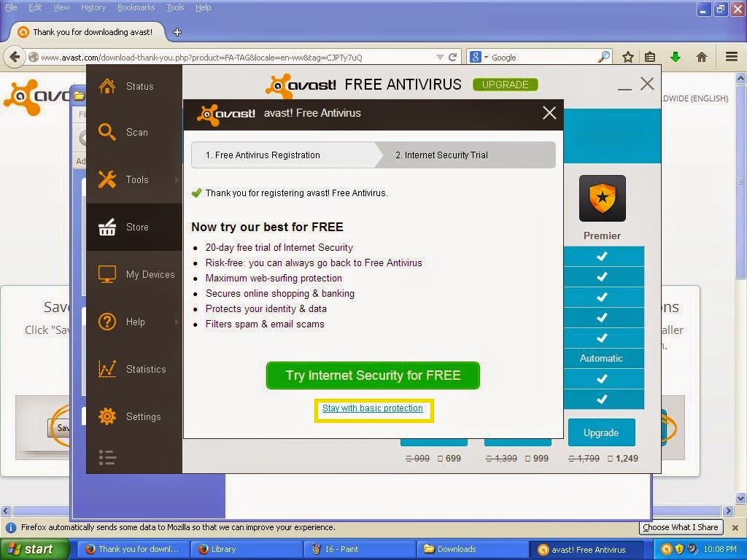Open the Statistics chart icon
The height and width of the screenshot is (560, 747).
107,369
